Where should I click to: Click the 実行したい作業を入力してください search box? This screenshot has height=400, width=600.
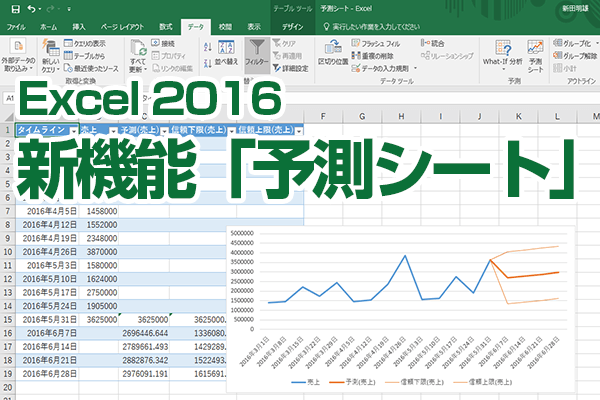pos(371,27)
